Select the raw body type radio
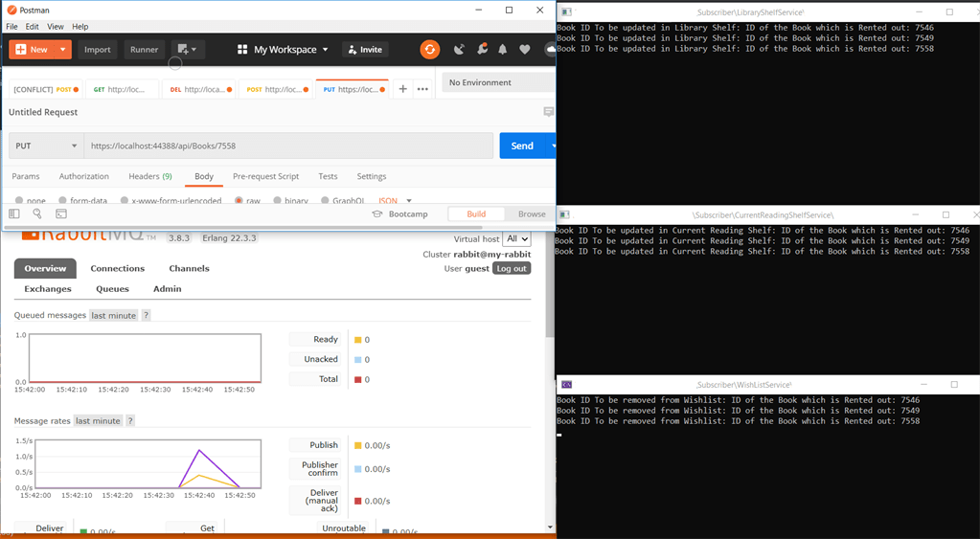 239,200
